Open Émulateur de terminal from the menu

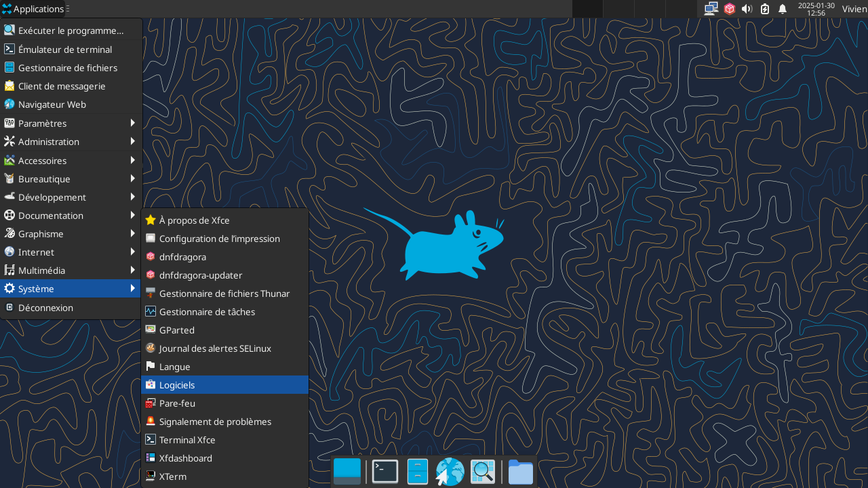click(71, 49)
